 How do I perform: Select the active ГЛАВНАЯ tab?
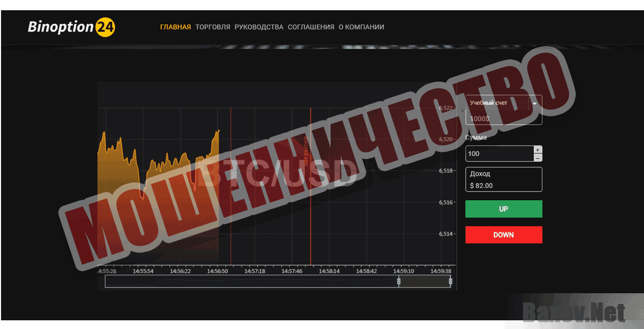[x=176, y=27]
